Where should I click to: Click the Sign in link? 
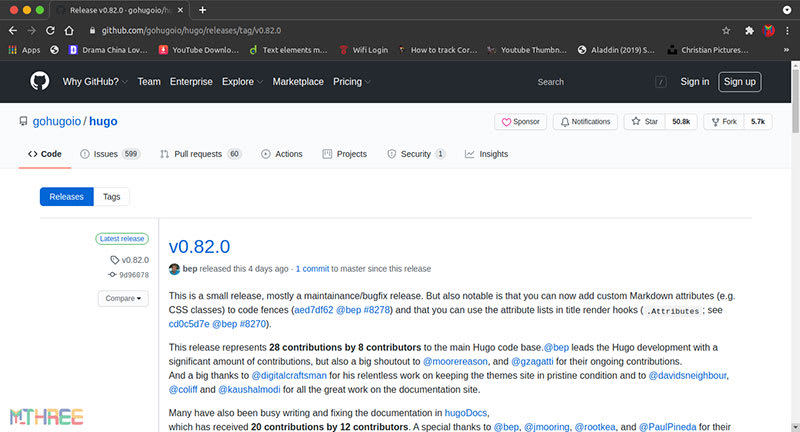coord(694,82)
